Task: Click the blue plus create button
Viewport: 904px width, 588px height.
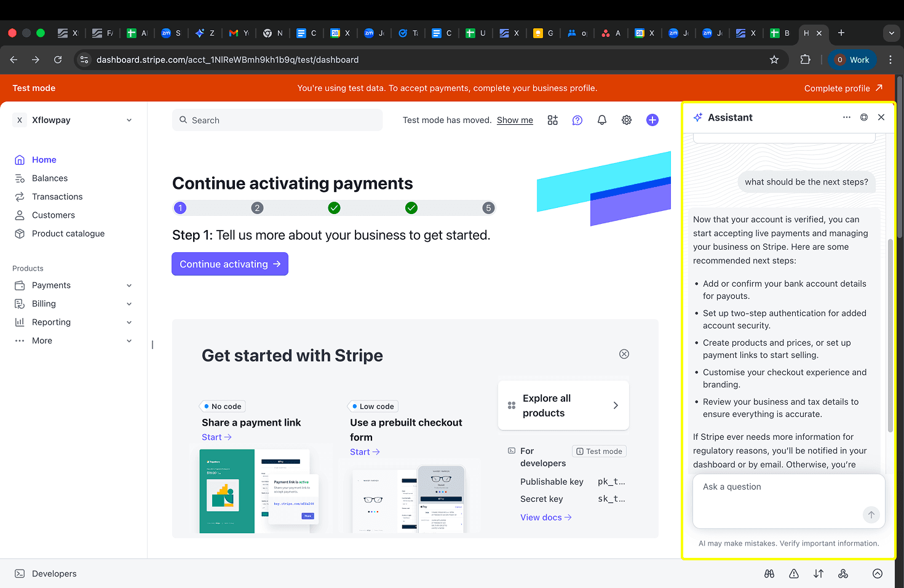Action: [x=652, y=121]
